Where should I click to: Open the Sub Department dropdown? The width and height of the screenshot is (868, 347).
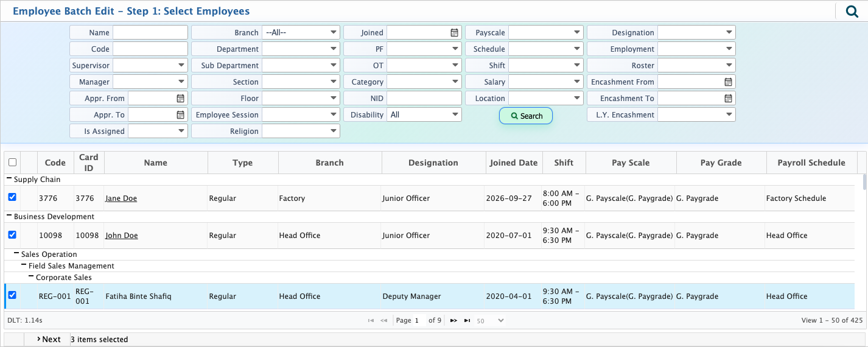coord(301,65)
